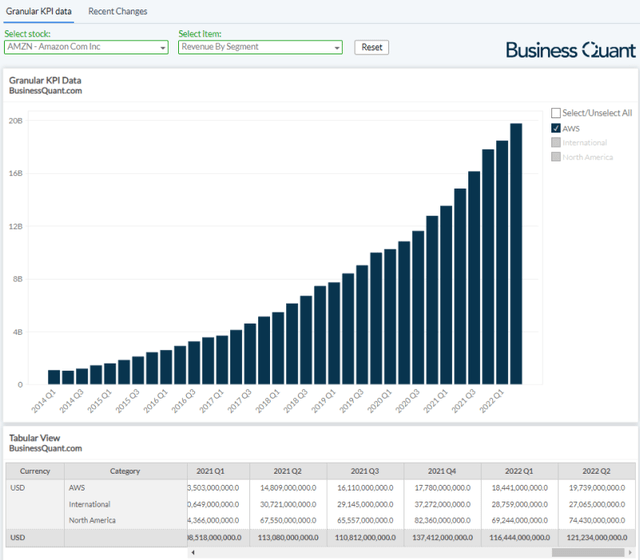Select the AWS row in table
Screen dimensions: 640x560
[x=77, y=487]
